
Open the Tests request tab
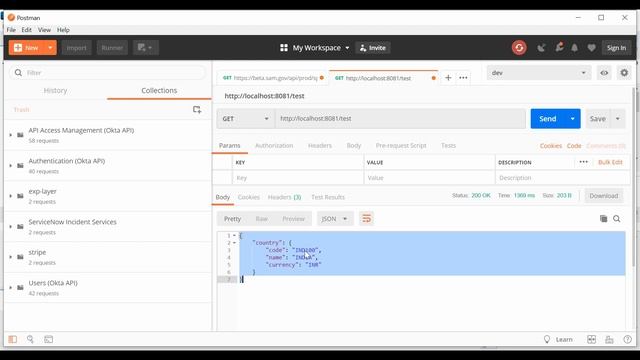[x=448, y=145]
